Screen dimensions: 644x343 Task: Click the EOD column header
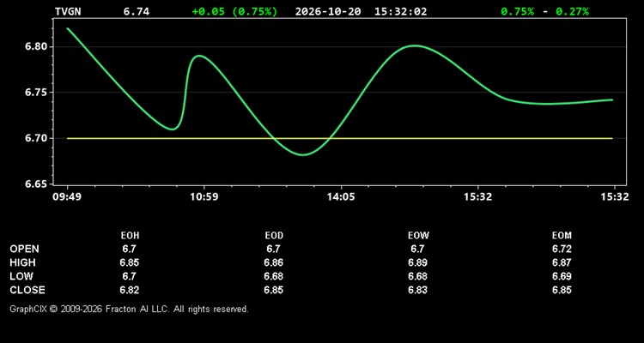[x=274, y=236]
